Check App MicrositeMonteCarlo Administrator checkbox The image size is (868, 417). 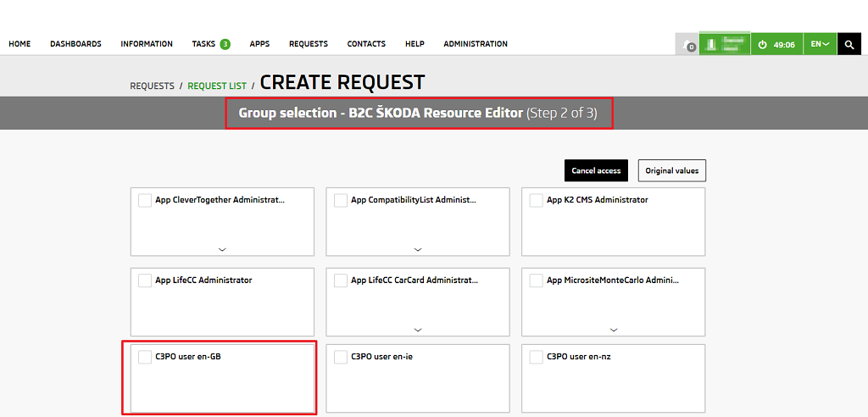coord(537,281)
